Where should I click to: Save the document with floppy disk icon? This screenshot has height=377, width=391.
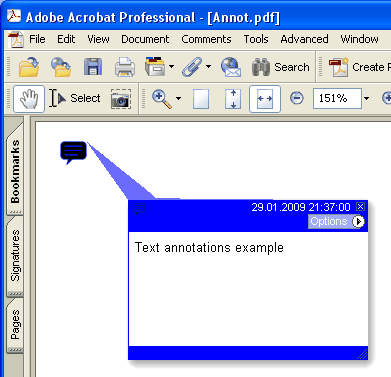93,67
